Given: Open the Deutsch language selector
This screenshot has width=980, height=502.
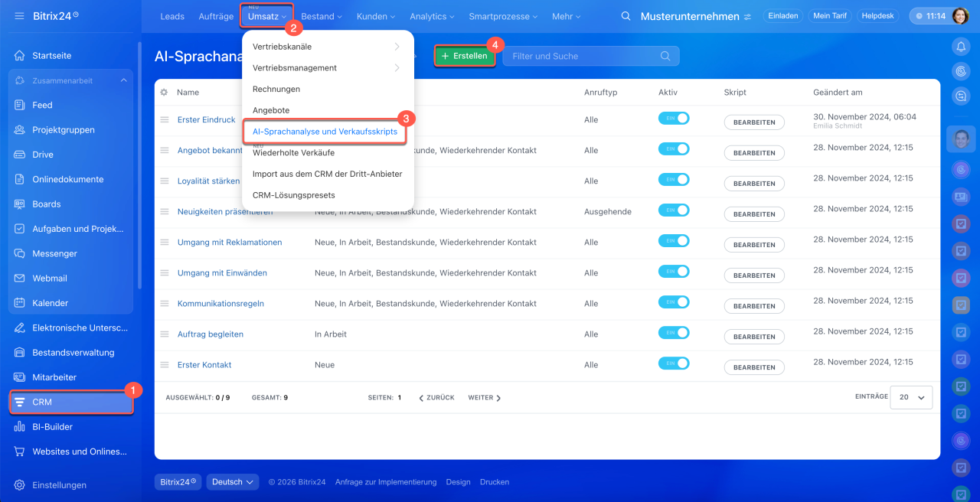Looking at the screenshot, I should [234, 482].
